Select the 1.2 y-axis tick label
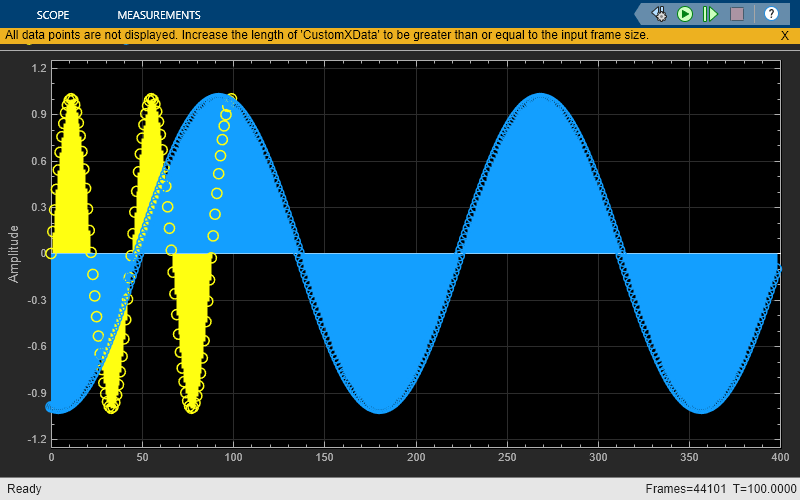Viewport: 800px width, 500px height. click(x=39, y=68)
